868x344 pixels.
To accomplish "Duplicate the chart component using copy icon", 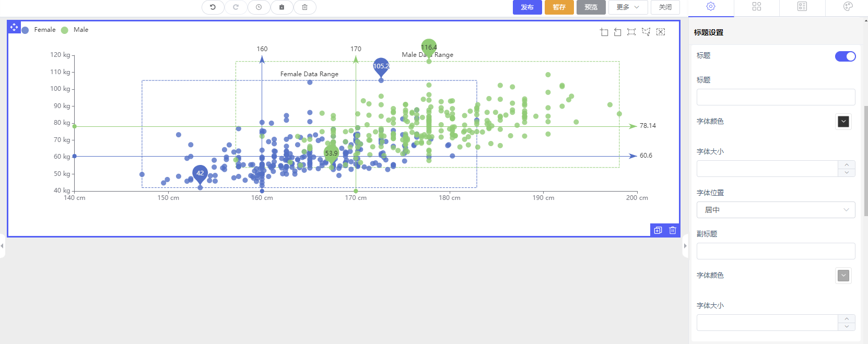I will tap(658, 230).
